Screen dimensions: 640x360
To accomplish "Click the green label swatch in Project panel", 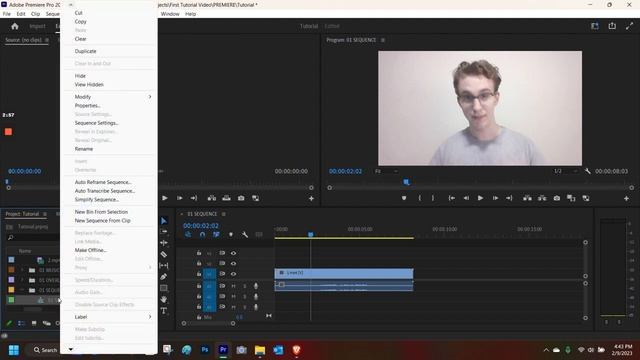I will [11, 300].
